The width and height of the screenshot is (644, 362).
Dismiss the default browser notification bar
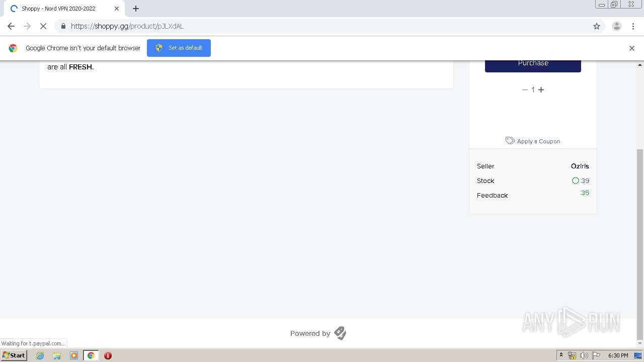click(x=632, y=48)
